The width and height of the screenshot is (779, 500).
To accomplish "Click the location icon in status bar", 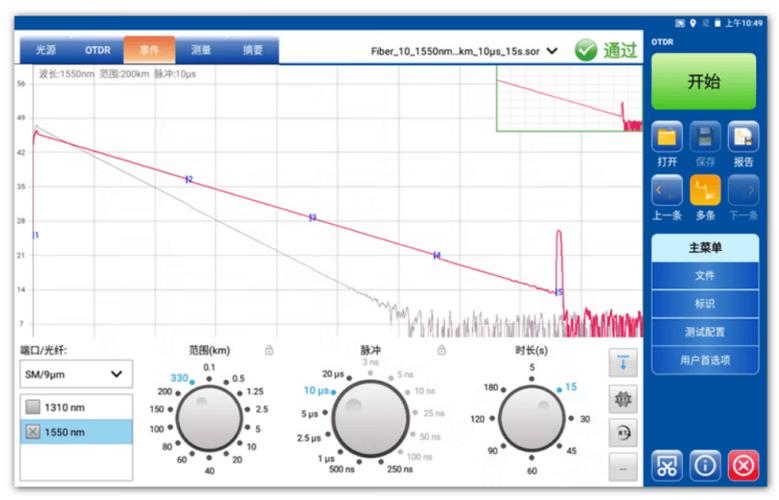I will 693,23.
